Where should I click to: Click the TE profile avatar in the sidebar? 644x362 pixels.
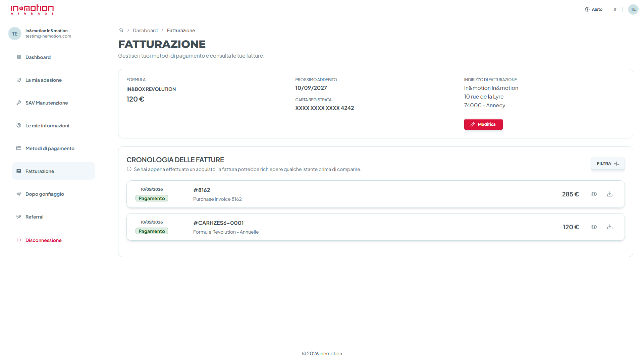(15, 34)
